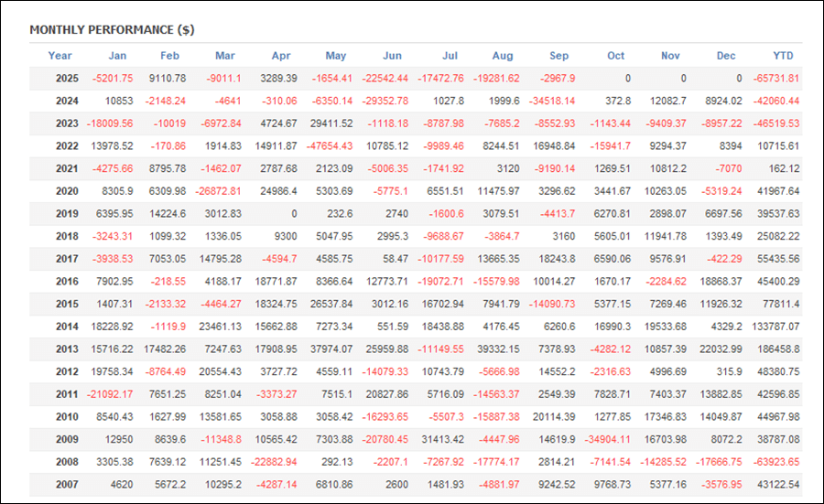Viewport: 824px width, 504px height.
Task: Click the 2022 May loss -47654.43
Action: (331, 146)
